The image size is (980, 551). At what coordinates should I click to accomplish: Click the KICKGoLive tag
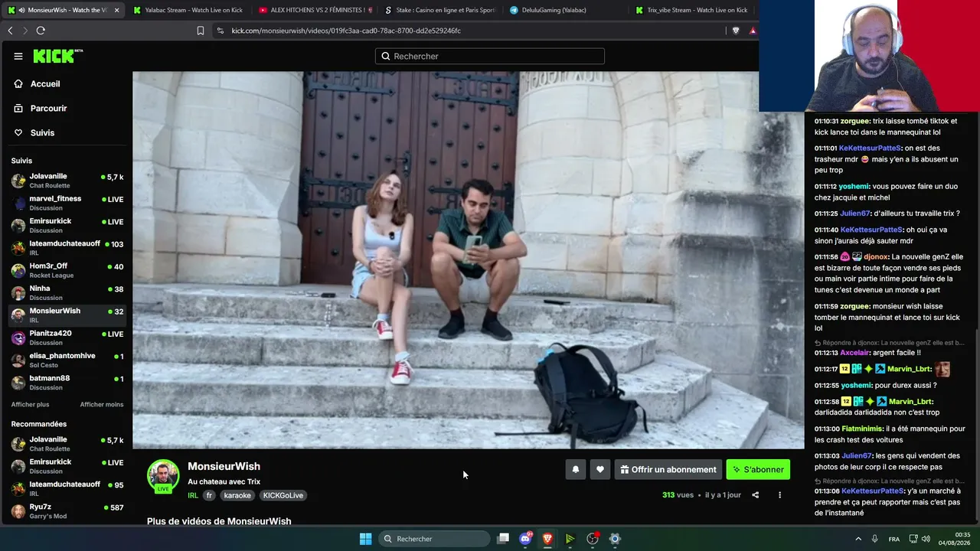pos(283,495)
